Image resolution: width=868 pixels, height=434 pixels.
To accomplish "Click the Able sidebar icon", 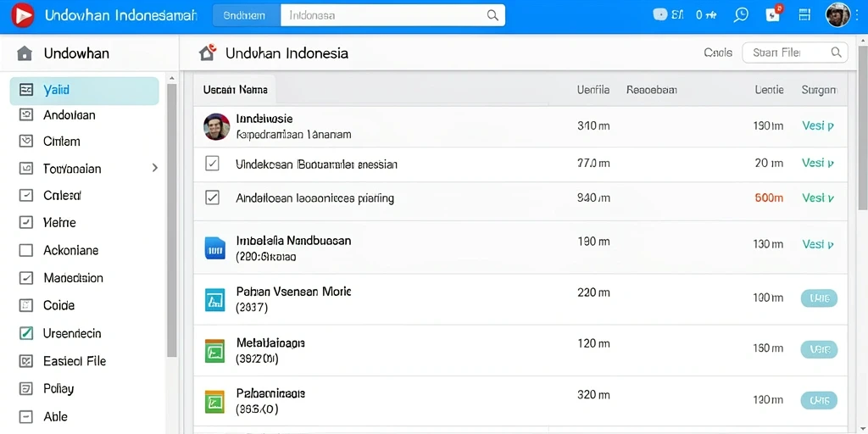I will tap(26, 416).
